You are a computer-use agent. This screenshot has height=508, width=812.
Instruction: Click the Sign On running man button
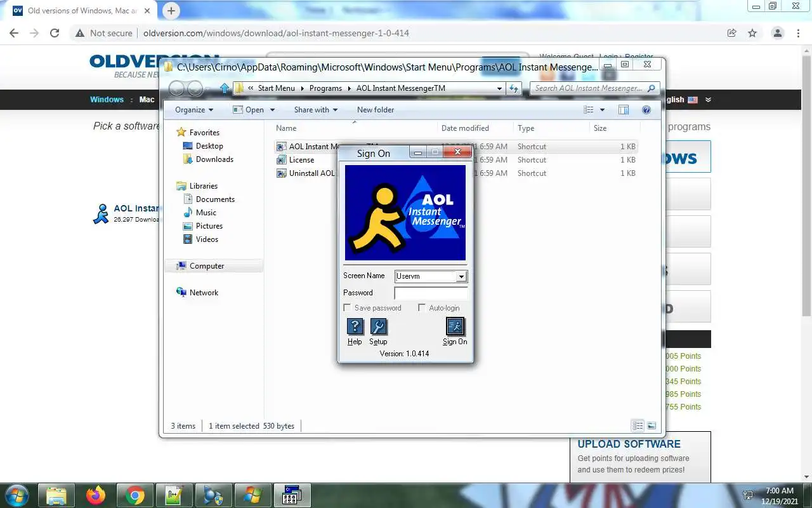tap(455, 326)
